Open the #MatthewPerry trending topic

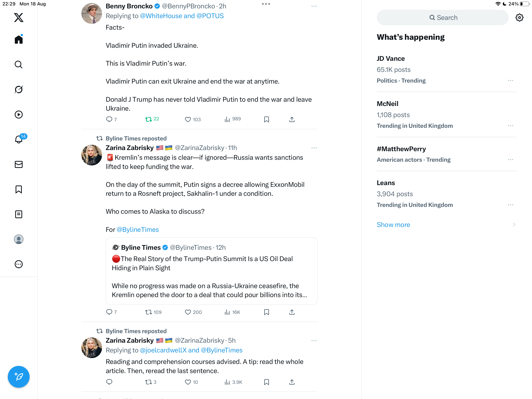pos(401,149)
